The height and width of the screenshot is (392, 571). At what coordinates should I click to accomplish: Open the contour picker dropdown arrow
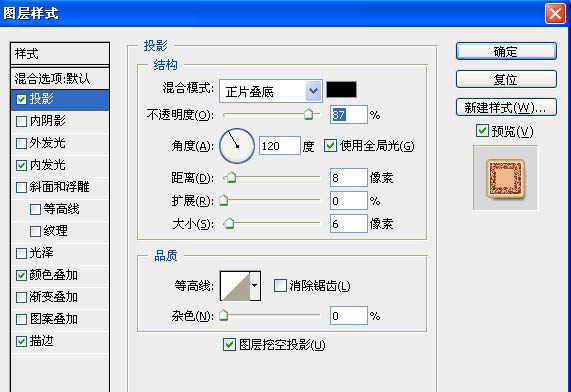255,286
